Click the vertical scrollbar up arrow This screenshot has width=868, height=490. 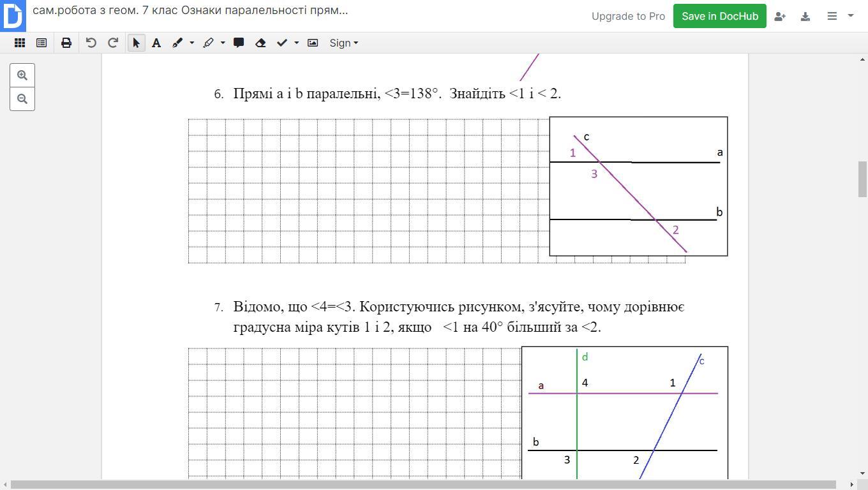[862, 59]
